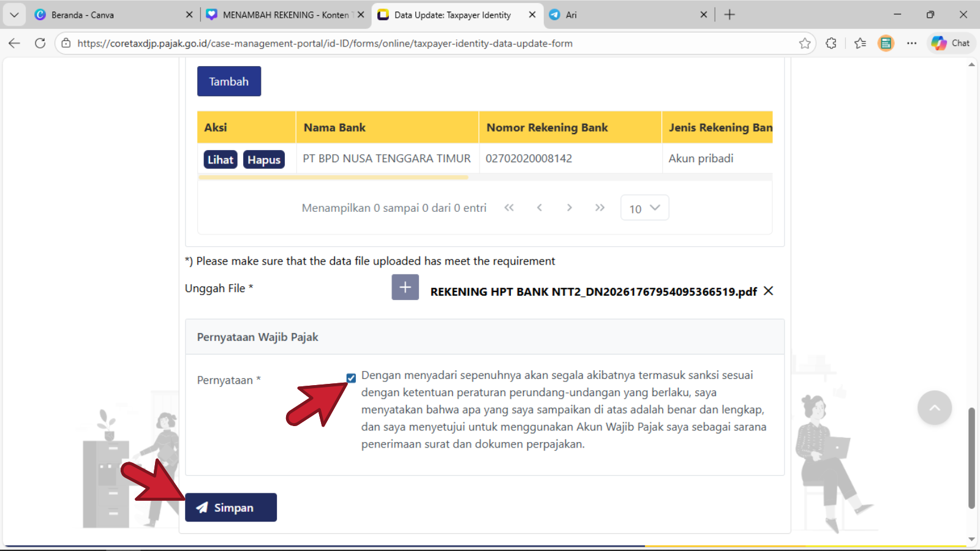Go to next page of entries
This screenshot has height=551, width=980.
coord(569,208)
